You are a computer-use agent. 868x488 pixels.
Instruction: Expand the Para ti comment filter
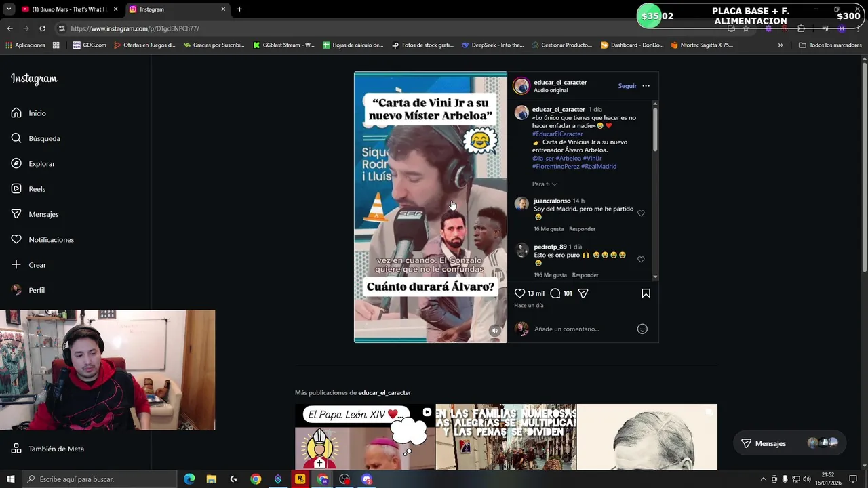(x=545, y=184)
